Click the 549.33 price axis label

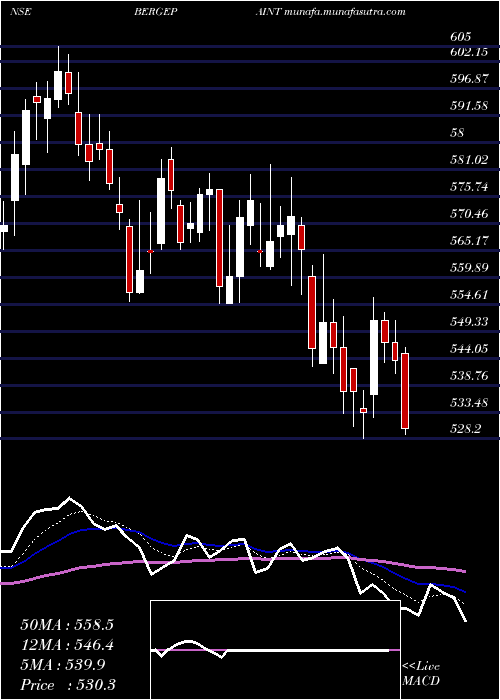point(469,322)
